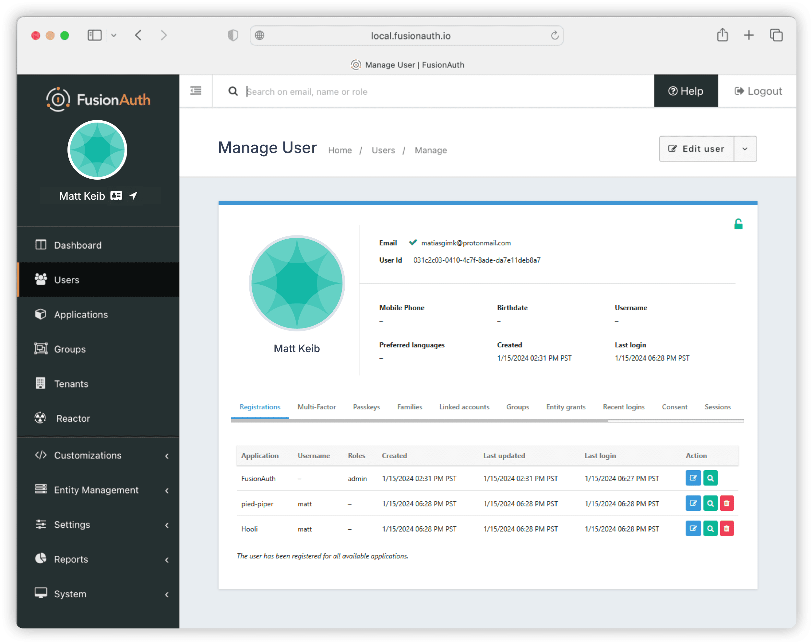812x644 pixels.
Task: Reload the page in Safari
Action: click(555, 35)
